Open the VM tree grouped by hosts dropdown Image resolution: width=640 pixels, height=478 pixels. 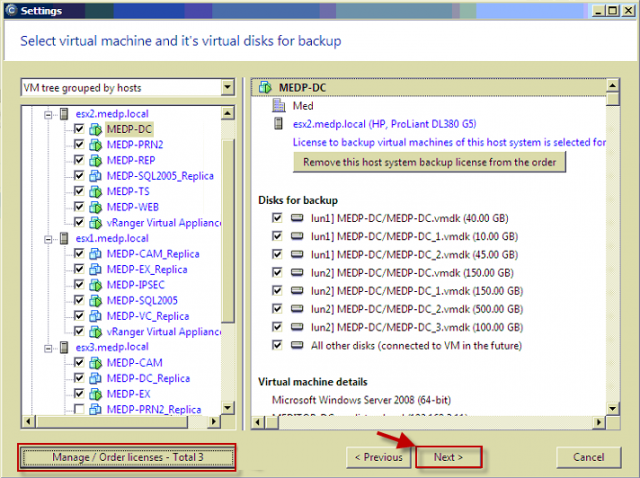(227, 87)
